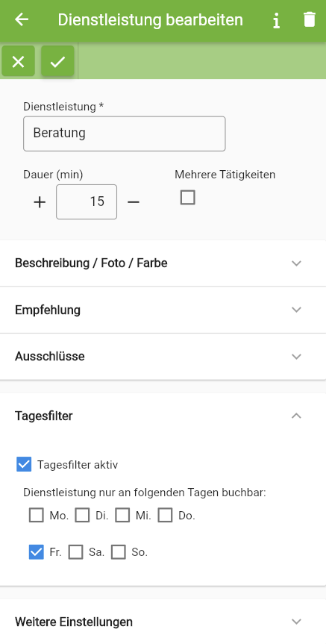Click the Dauer minutes input field
This screenshot has width=326, height=644.
coord(87,201)
